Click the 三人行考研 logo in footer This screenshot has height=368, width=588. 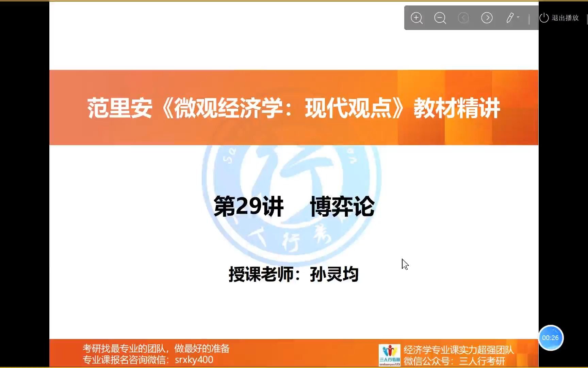(x=390, y=355)
